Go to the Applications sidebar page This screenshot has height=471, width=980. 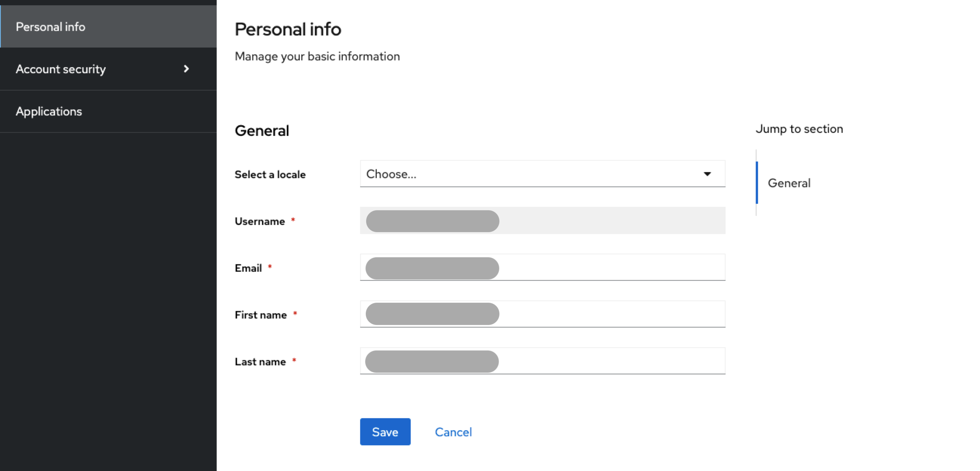(x=49, y=111)
